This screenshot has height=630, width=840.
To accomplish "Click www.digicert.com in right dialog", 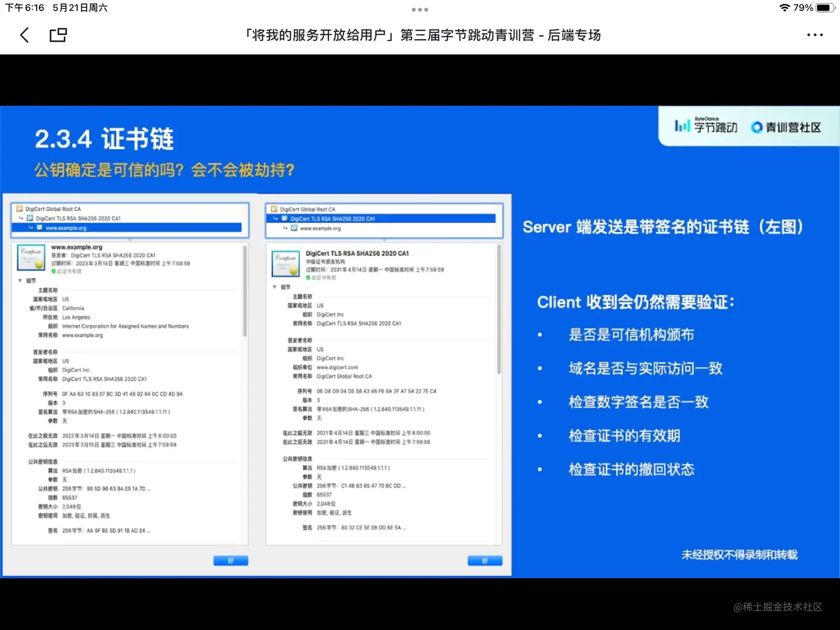I will [x=337, y=367].
